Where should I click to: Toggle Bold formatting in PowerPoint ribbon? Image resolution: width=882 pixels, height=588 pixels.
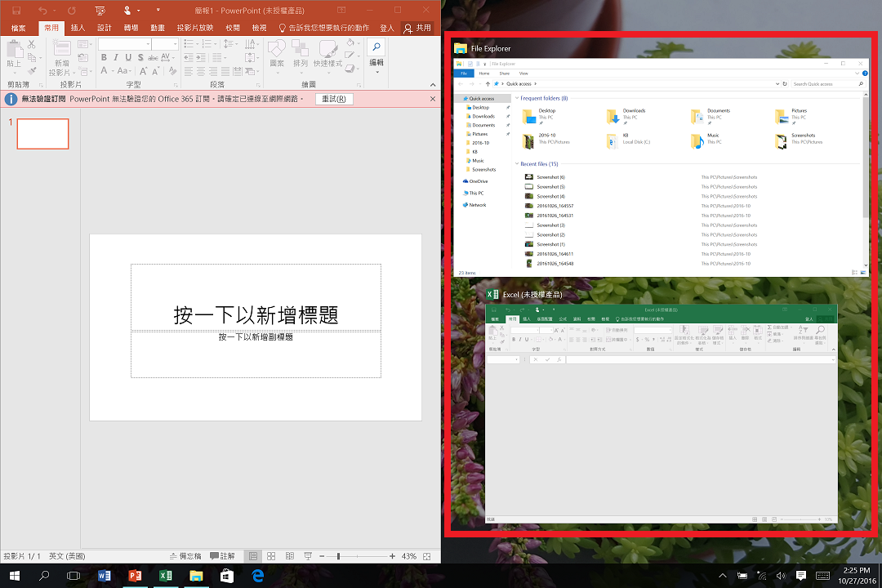click(x=104, y=57)
